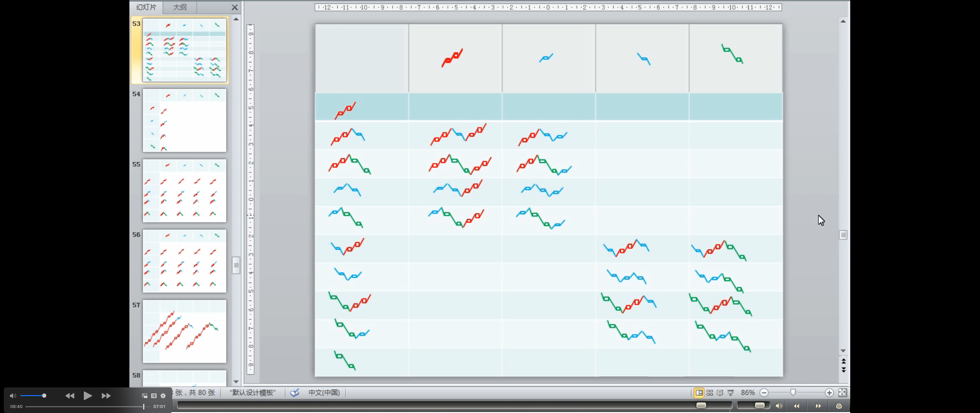The height and width of the screenshot is (413, 980).
Task: Switch to Normal view in status bar
Action: pyautogui.click(x=699, y=393)
